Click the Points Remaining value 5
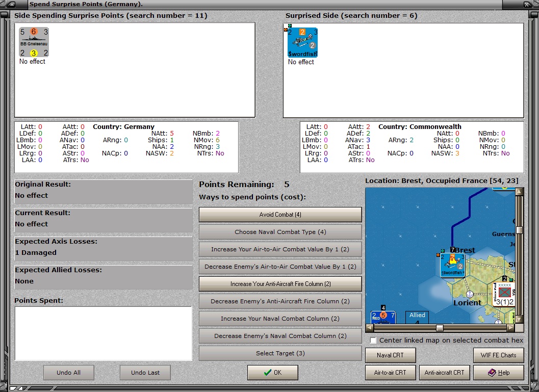 pyautogui.click(x=287, y=185)
